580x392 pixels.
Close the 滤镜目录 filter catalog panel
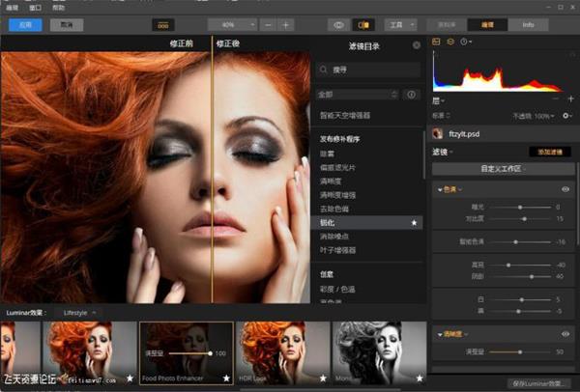coord(416,45)
